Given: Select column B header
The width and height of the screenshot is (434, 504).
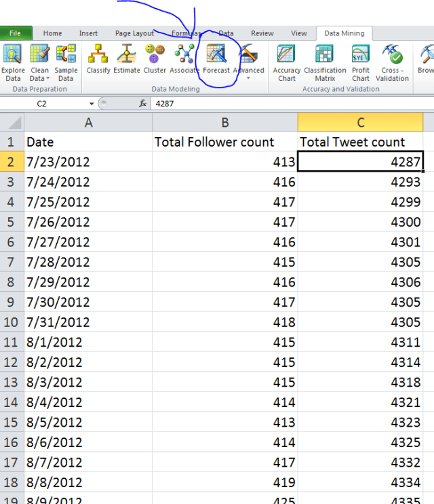Looking at the screenshot, I should (x=225, y=122).
